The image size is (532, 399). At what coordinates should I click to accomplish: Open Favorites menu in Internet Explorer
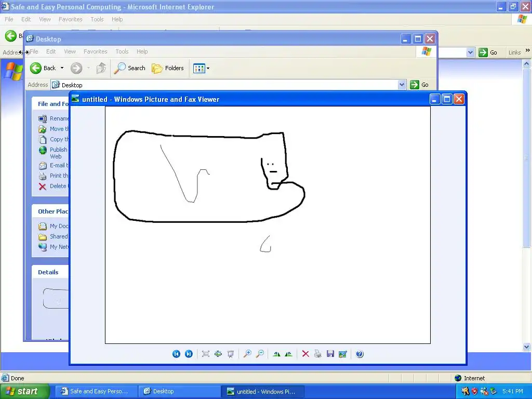pyautogui.click(x=70, y=19)
